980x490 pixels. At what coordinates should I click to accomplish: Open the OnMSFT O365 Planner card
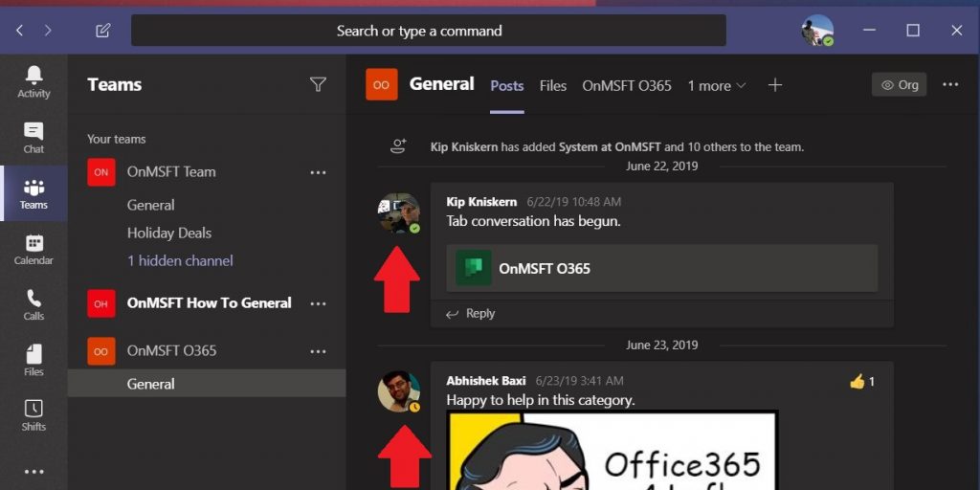pos(662,268)
